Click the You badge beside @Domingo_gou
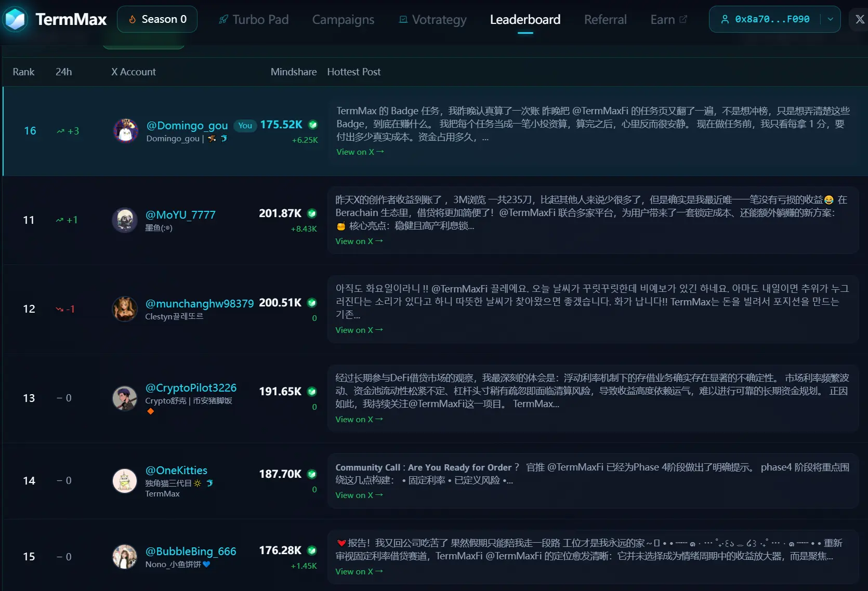The height and width of the screenshot is (591, 868). click(x=245, y=125)
